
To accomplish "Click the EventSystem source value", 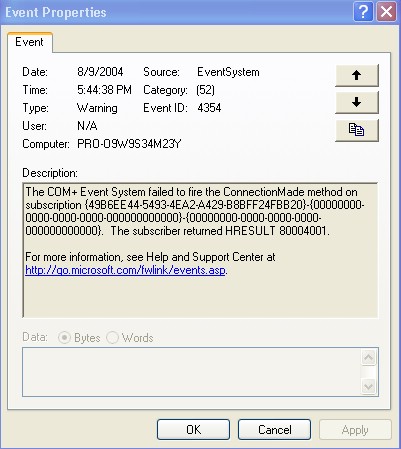I will tap(228, 72).
